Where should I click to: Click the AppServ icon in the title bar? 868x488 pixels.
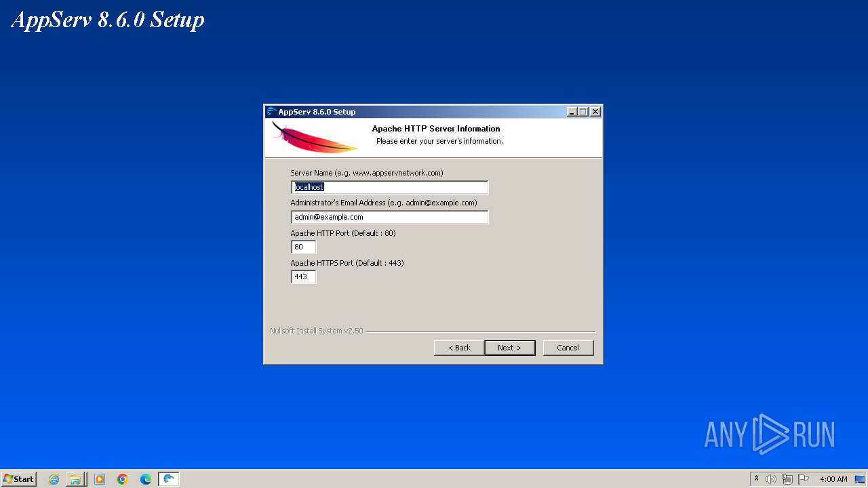pos(272,112)
